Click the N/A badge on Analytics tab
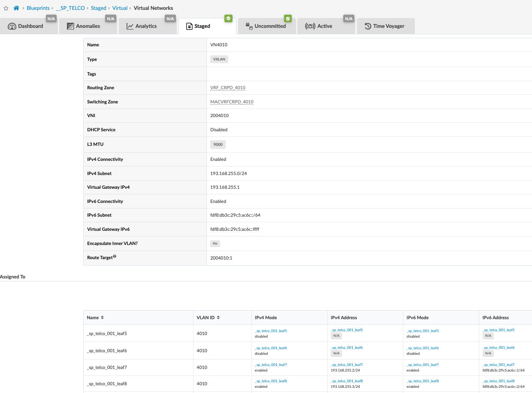The height and width of the screenshot is (393, 532). pyautogui.click(x=170, y=18)
